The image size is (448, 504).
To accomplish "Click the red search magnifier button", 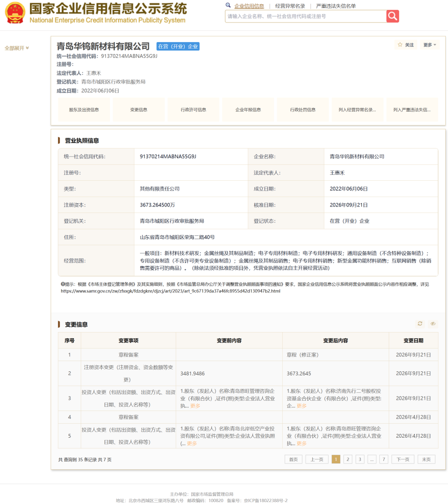I will click(x=392, y=16).
